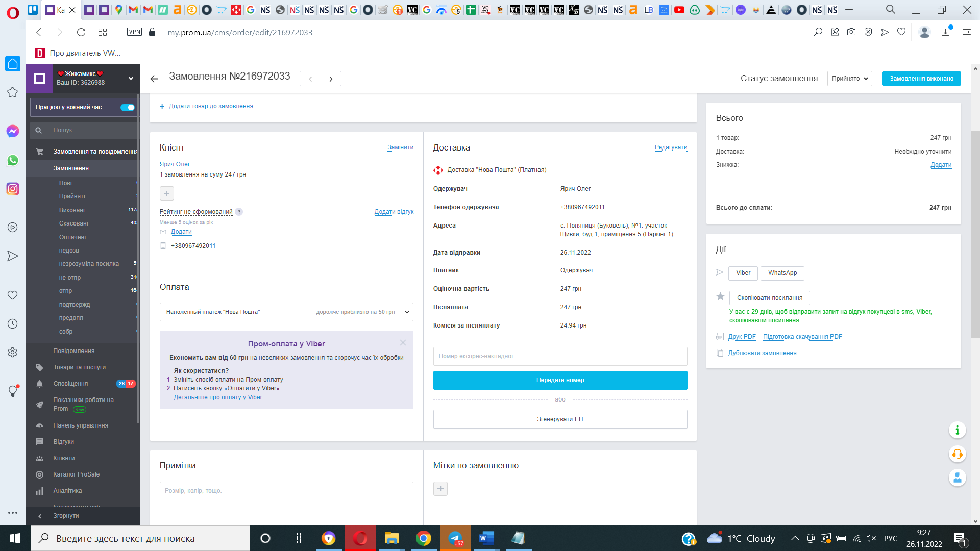Viewport: 980px width, 551px height.
Task: Open Chrome from Windows taskbar
Action: (423, 538)
